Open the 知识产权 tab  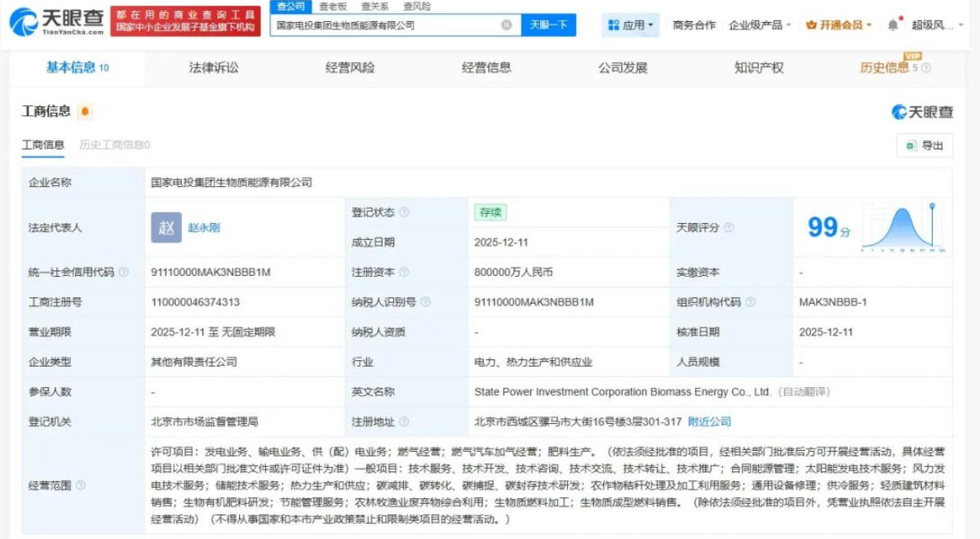point(759,68)
